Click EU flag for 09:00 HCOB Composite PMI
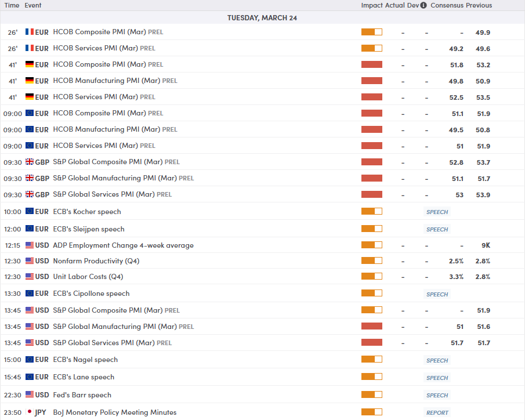The image size is (525, 420). [30, 113]
